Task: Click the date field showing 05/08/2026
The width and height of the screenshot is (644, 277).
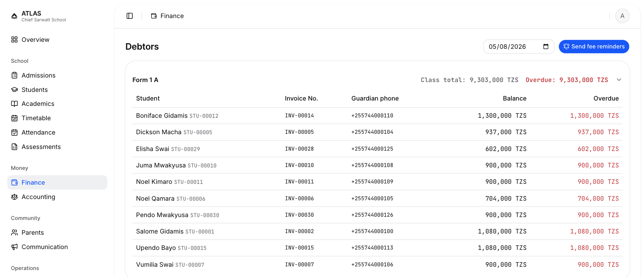Action: [x=519, y=47]
